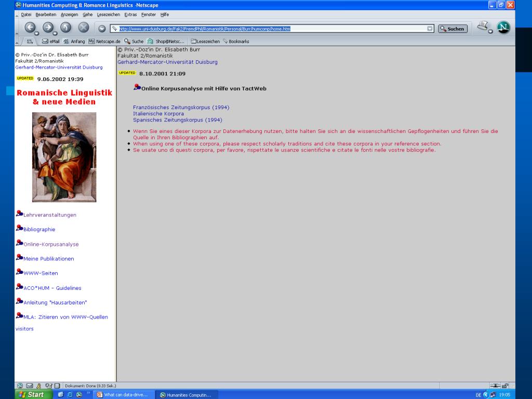Open the ACO*HUM - Guidelines link
This screenshot has height=399, width=532.
tap(52, 288)
